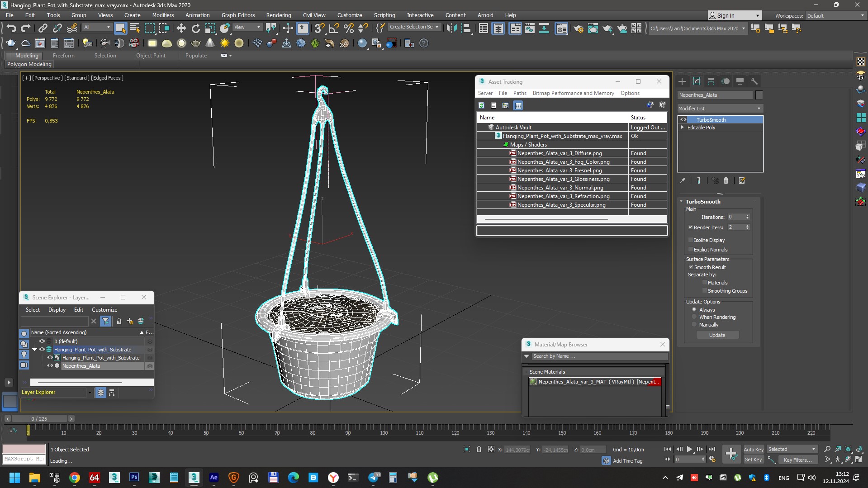The width and height of the screenshot is (868, 488).
Task: Hide the Nepenthes_Alata object with eye icon
Action: point(50,366)
